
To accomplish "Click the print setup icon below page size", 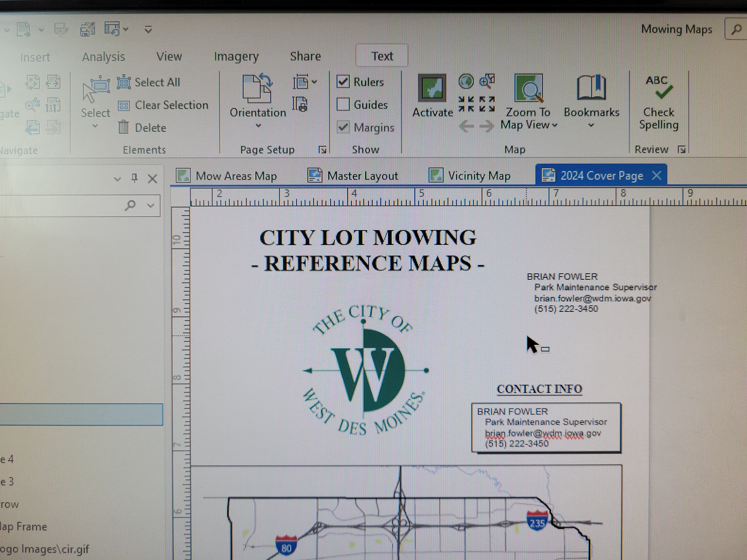I will click(x=300, y=104).
